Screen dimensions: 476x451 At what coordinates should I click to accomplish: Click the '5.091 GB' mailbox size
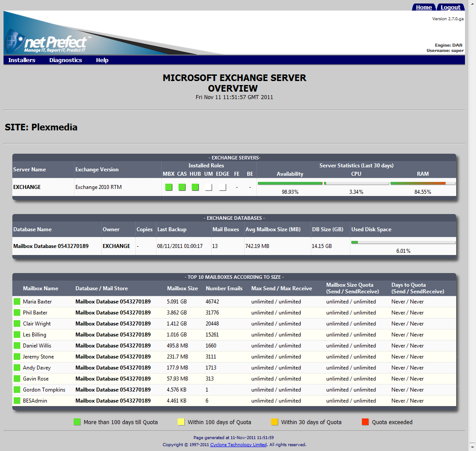click(x=177, y=302)
